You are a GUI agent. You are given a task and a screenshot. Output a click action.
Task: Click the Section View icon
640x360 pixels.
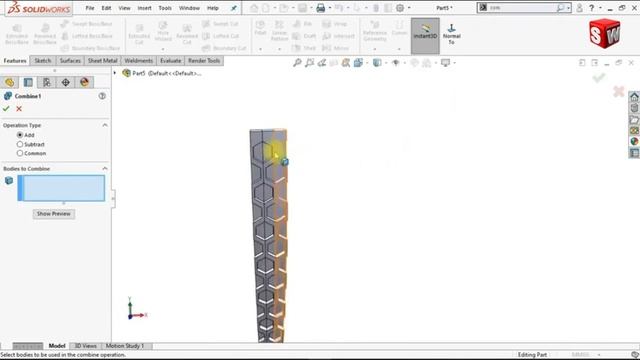(334, 62)
